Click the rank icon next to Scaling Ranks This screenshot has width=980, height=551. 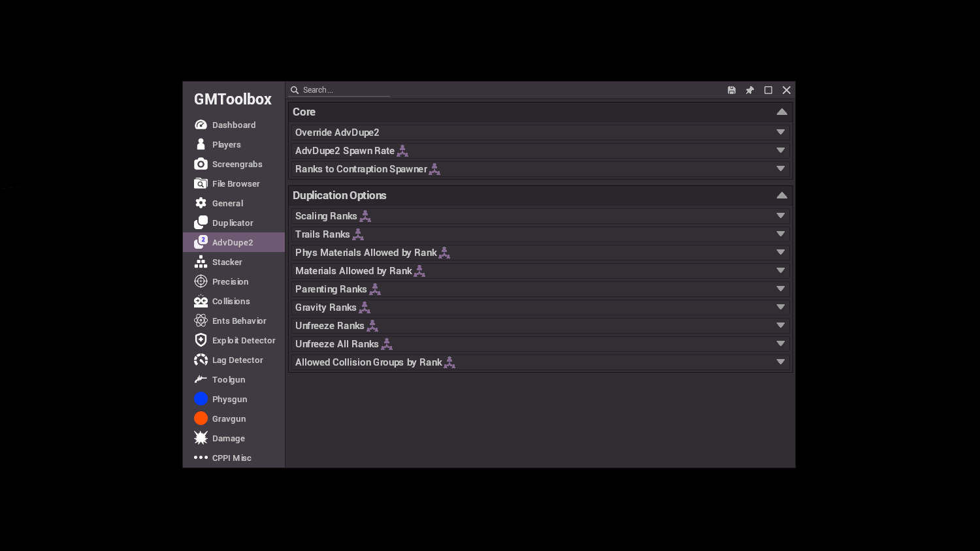click(x=365, y=216)
